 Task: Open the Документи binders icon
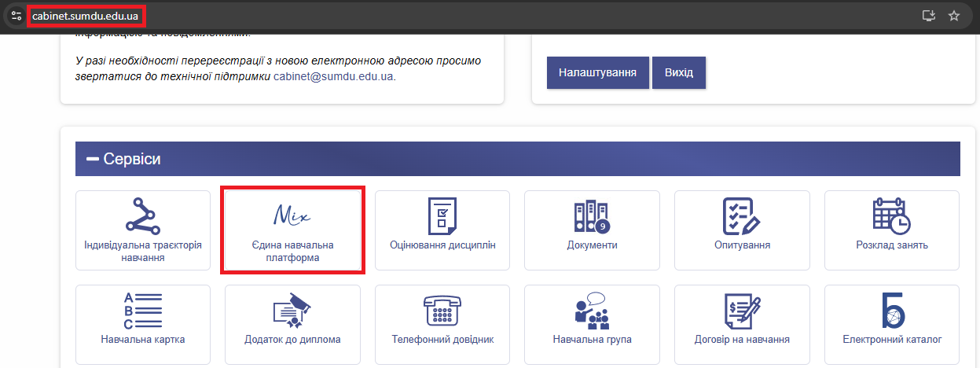pos(593,216)
